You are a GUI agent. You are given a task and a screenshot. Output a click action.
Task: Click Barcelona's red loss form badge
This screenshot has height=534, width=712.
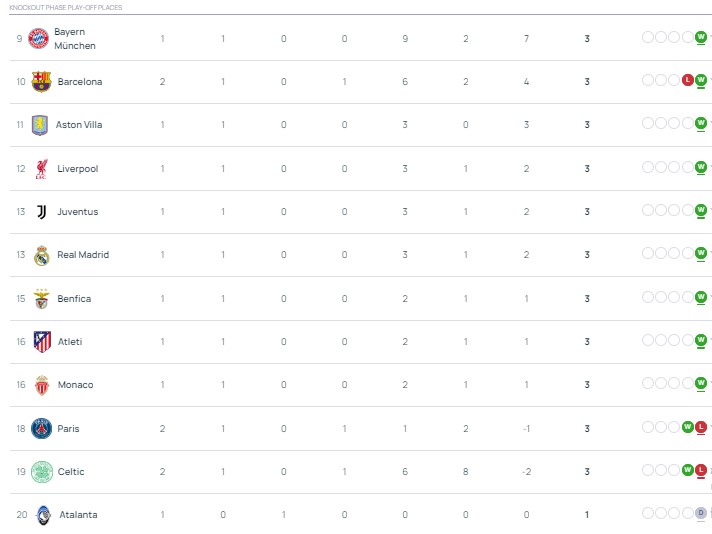point(688,80)
